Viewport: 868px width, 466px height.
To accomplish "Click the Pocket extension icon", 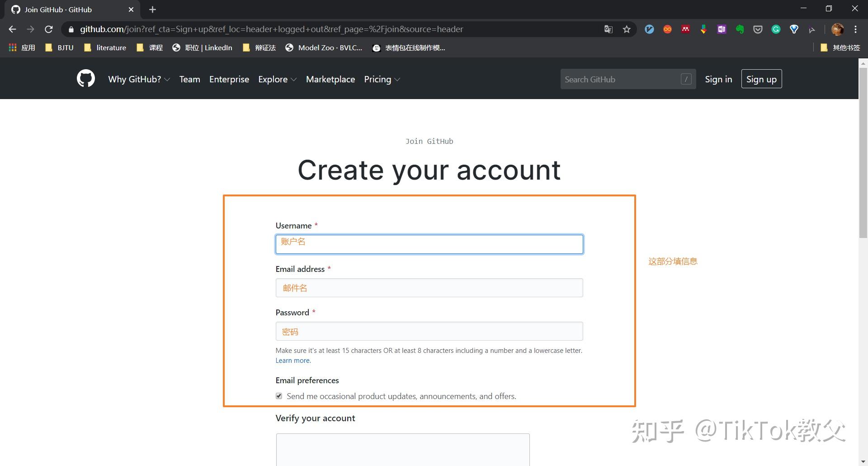I will pyautogui.click(x=758, y=29).
